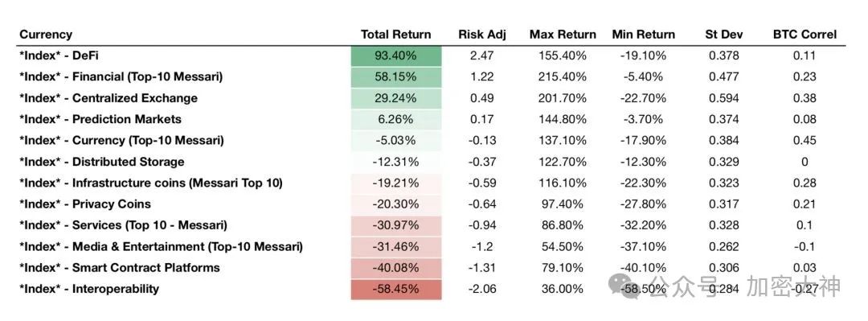Select the Centralized Exchange row label

108,98
